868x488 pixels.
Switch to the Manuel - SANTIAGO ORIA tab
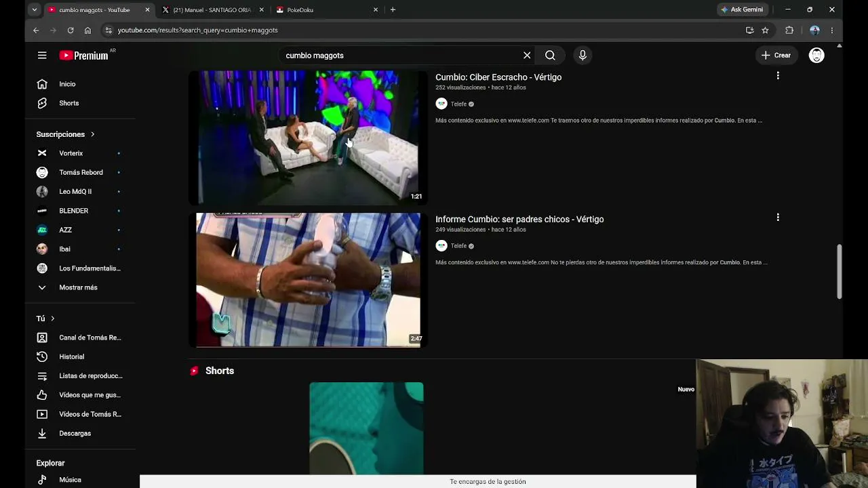point(212,10)
